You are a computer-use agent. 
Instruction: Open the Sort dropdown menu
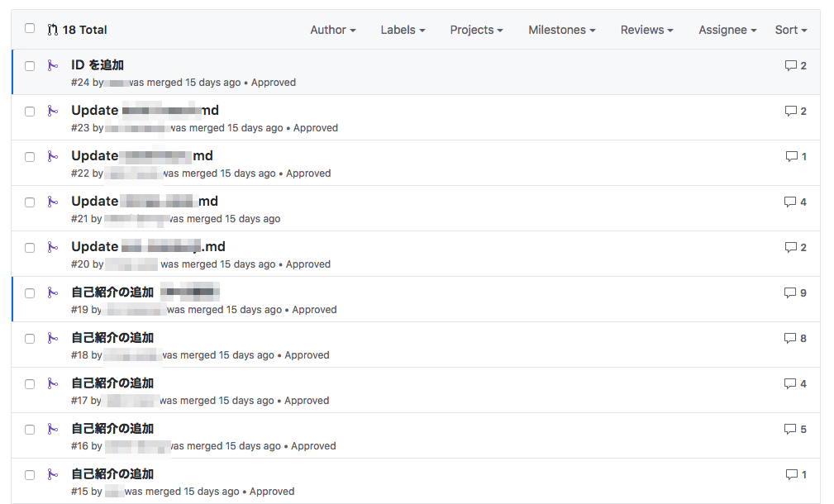tap(791, 30)
